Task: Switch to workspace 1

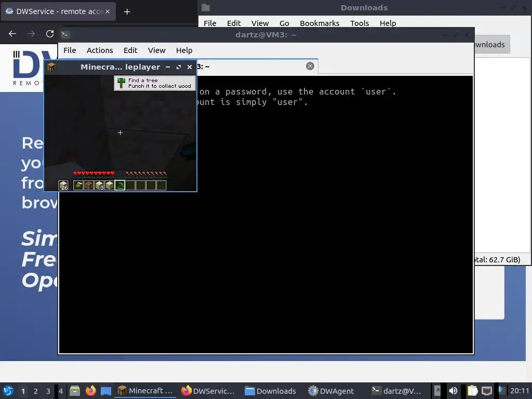Action: point(23,391)
